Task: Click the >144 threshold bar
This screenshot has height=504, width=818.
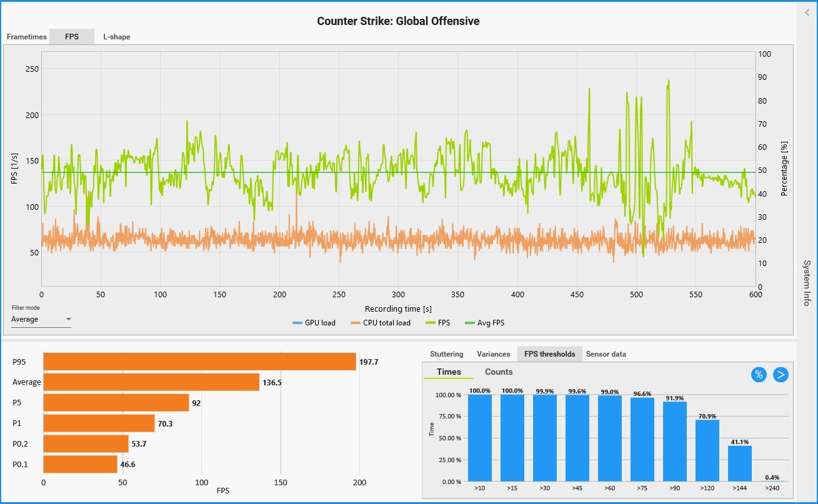Action: pos(740,463)
